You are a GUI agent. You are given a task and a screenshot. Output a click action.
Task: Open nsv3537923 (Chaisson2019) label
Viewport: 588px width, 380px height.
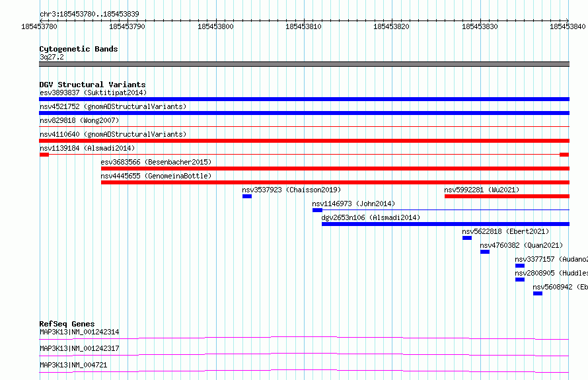[292, 190]
